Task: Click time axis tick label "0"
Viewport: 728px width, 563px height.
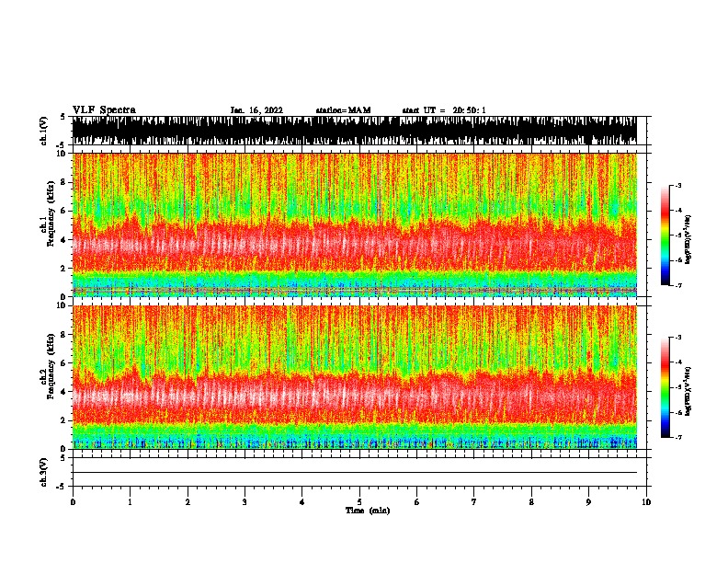Action: pyautogui.click(x=73, y=502)
